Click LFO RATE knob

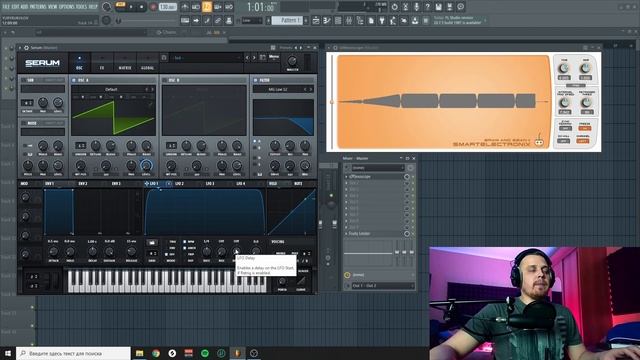click(207, 251)
